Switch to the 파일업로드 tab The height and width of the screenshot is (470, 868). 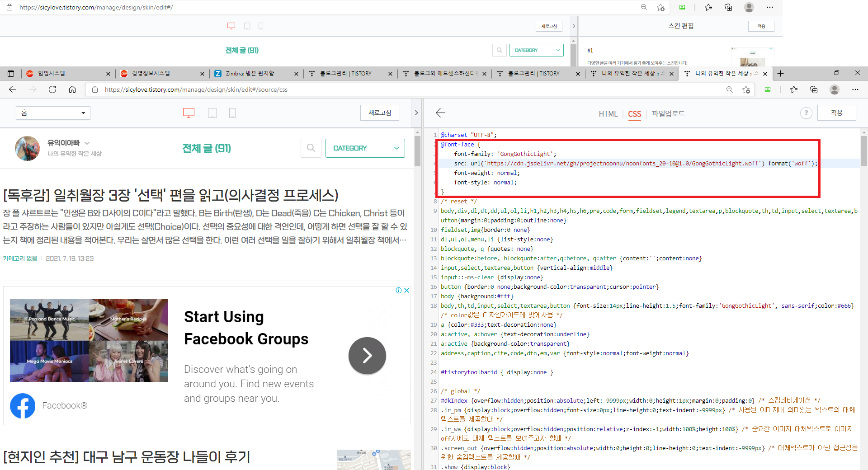point(668,114)
